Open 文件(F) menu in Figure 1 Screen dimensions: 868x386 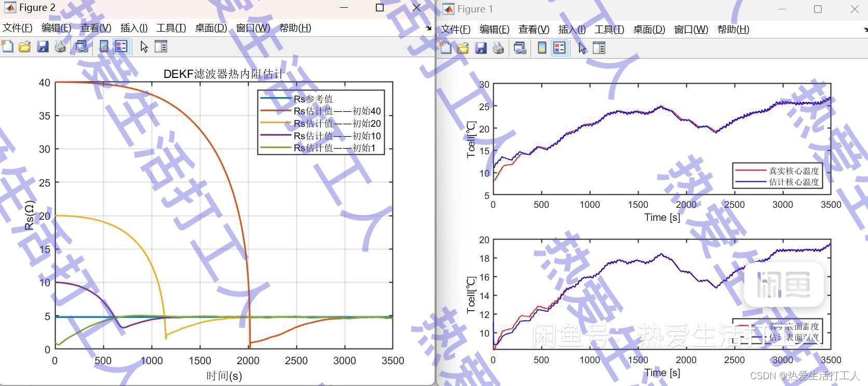click(x=455, y=30)
